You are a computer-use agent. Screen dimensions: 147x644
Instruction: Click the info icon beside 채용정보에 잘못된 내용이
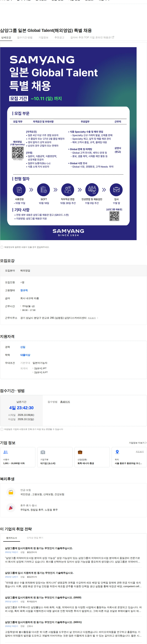pos(2,247)
